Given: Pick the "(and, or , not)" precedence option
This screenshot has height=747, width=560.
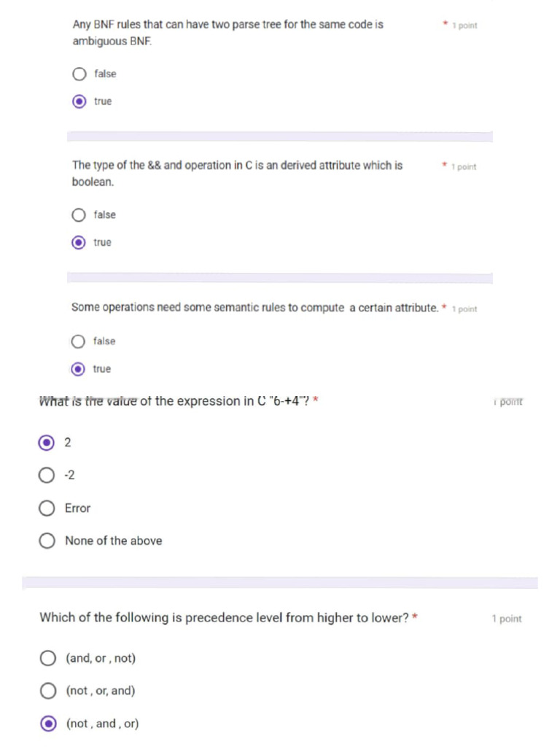Looking at the screenshot, I should pos(48,658).
